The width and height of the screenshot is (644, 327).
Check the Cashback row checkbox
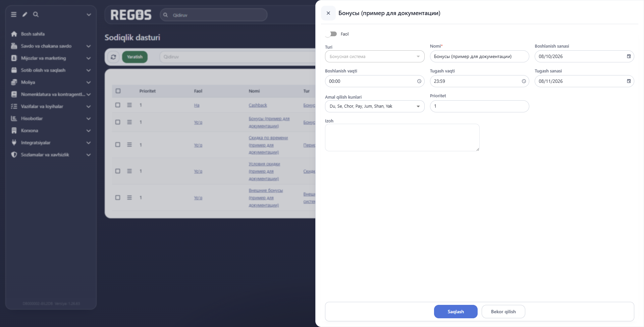point(118,105)
